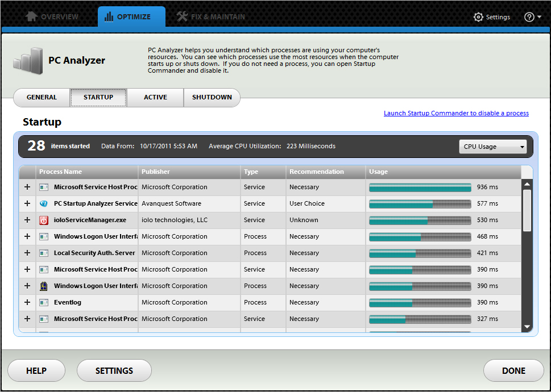Screen dimensions: 551x392
Task: Click Launch Startup Commander link
Action: pyautogui.click(x=456, y=113)
